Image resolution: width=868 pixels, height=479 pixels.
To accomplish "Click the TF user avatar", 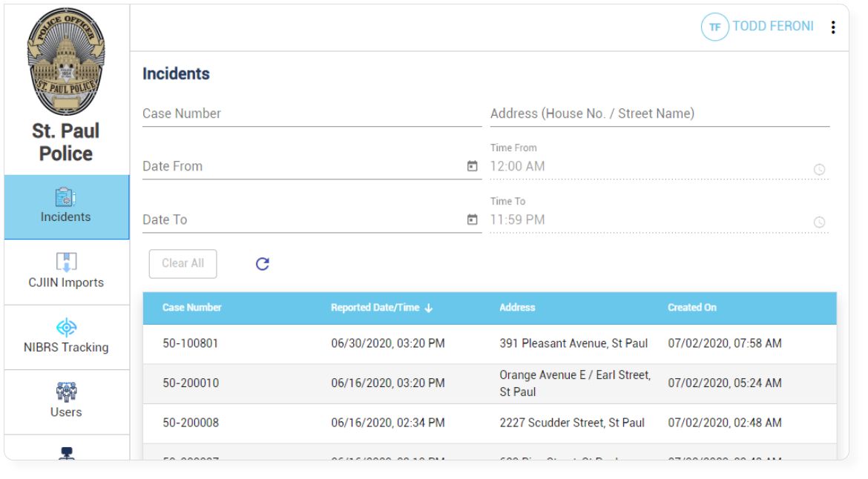I will [714, 27].
